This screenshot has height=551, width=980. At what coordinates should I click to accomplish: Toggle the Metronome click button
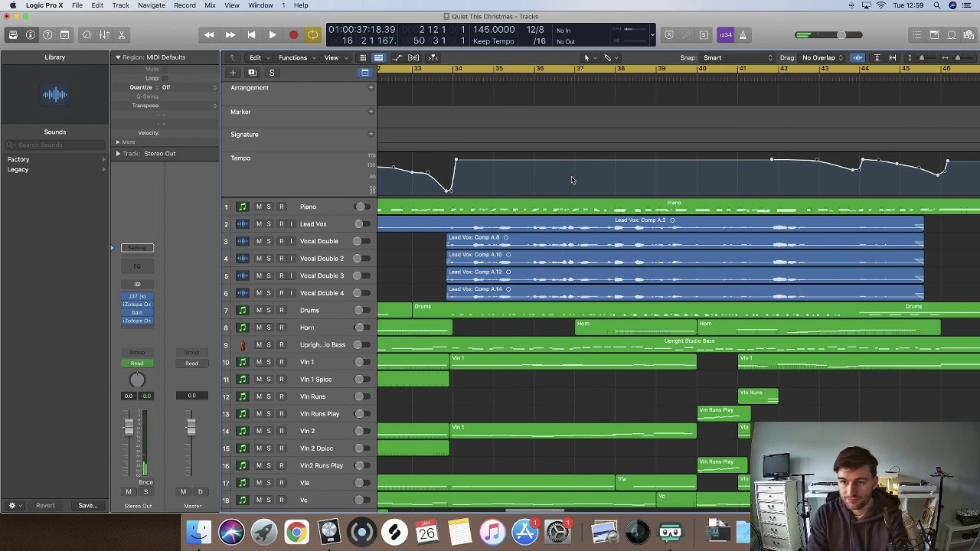[x=743, y=34]
